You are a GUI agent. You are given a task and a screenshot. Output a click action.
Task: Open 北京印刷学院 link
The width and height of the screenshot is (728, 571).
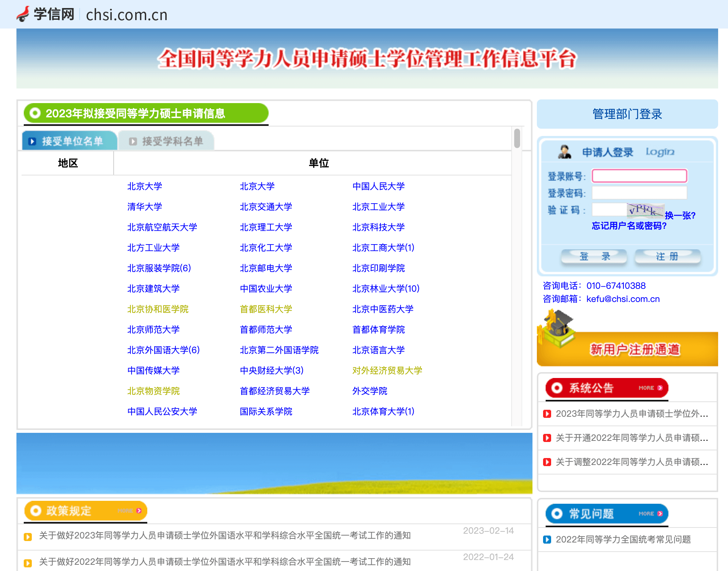(379, 268)
